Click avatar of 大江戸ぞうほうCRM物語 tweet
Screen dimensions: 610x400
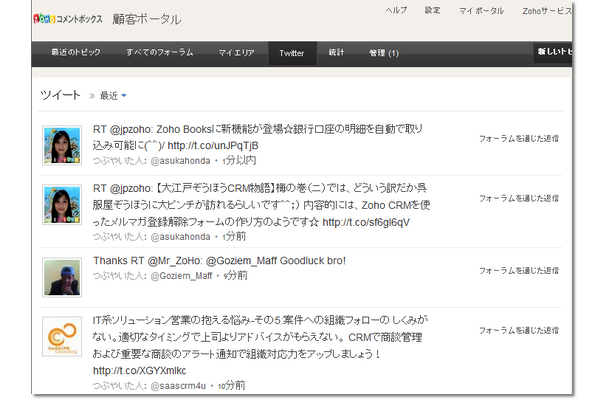(x=62, y=205)
